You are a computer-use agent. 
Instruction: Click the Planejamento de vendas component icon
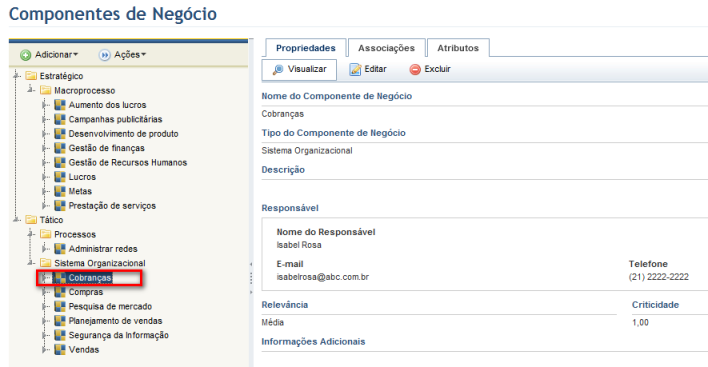pyautogui.click(x=60, y=321)
